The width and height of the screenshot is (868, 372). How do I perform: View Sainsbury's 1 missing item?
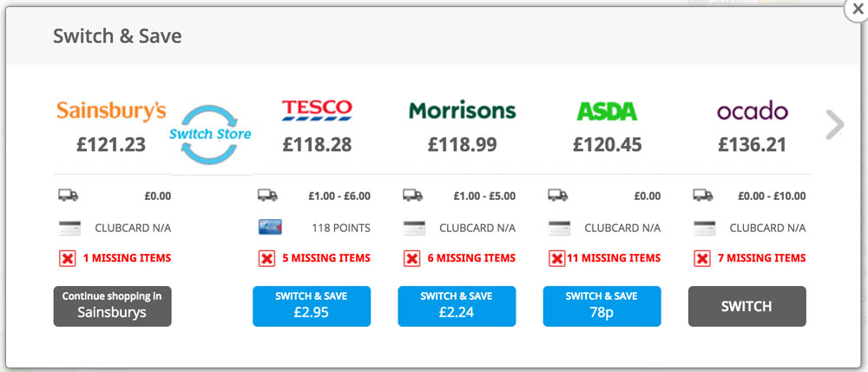pyautogui.click(x=127, y=258)
